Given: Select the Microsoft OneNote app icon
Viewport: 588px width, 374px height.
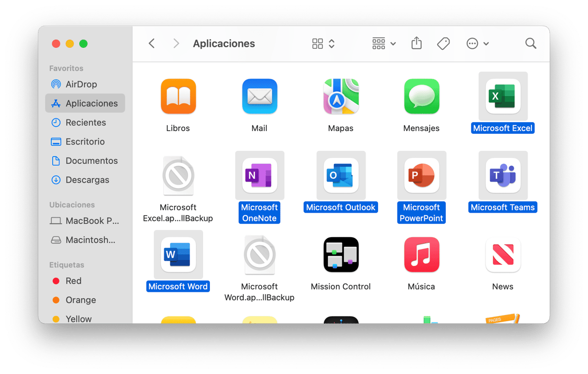Looking at the screenshot, I should (260, 175).
